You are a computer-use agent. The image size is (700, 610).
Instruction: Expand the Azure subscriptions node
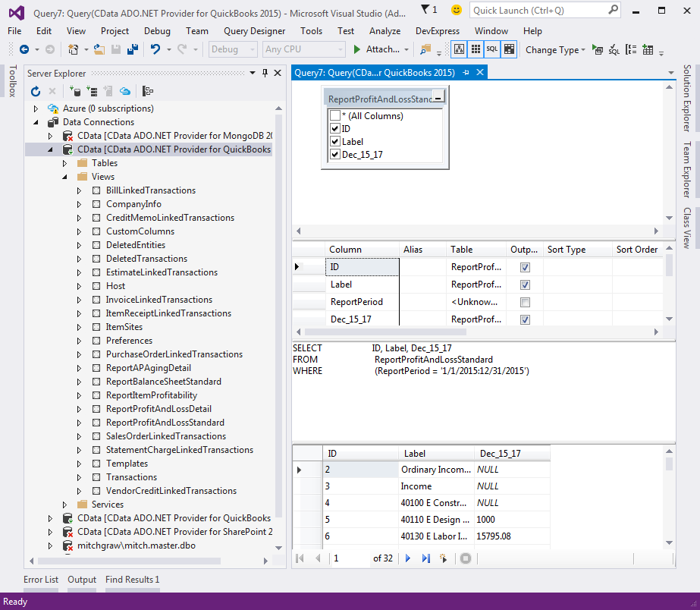36,108
